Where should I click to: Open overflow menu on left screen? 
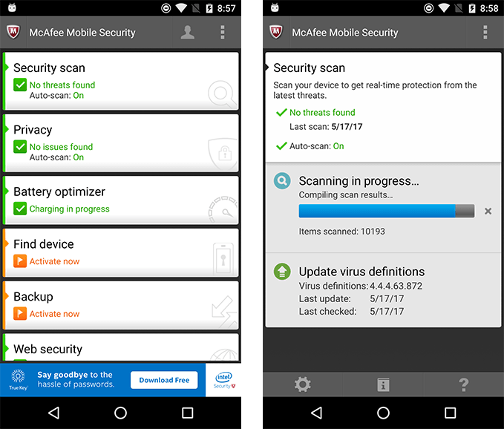[x=222, y=33]
